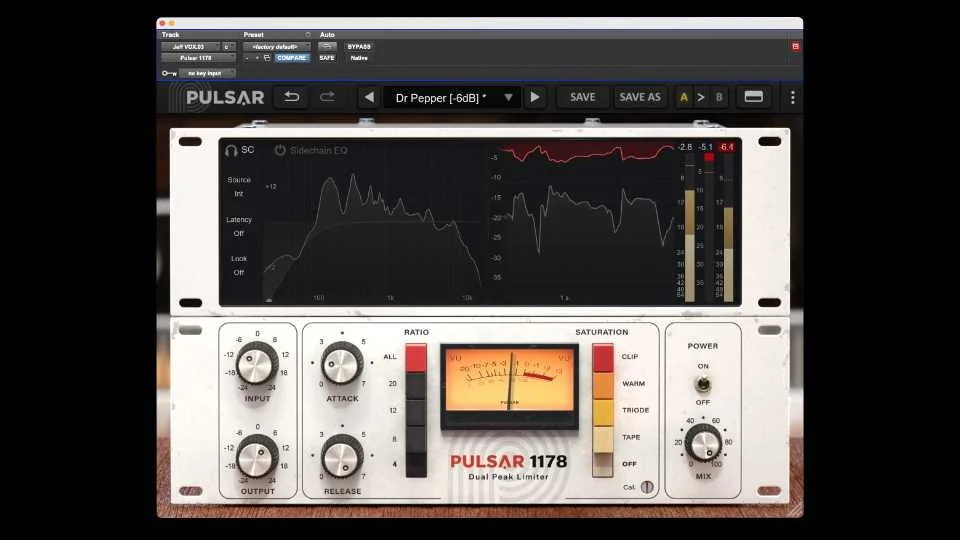Open the Dr Pepper [-6dB] preset dropdown arrow
This screenshot has width=960, height=540.
tap(508, 97)
